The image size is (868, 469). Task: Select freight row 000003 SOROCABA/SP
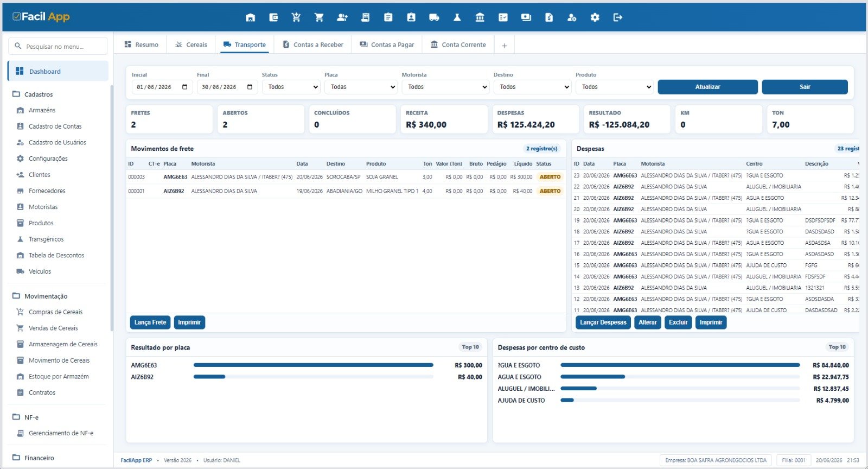346,177
